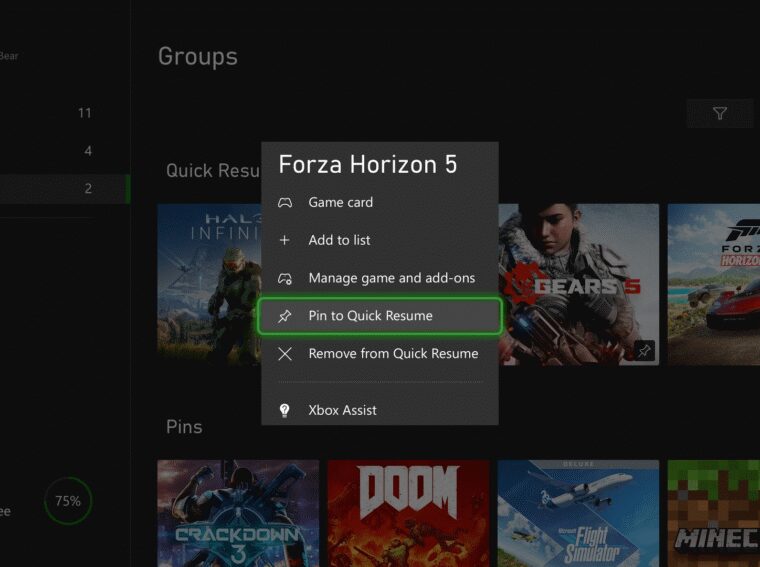The image size is (760, 567).
Task: Open the filter funnel button
Action: (x=720, y=113)
